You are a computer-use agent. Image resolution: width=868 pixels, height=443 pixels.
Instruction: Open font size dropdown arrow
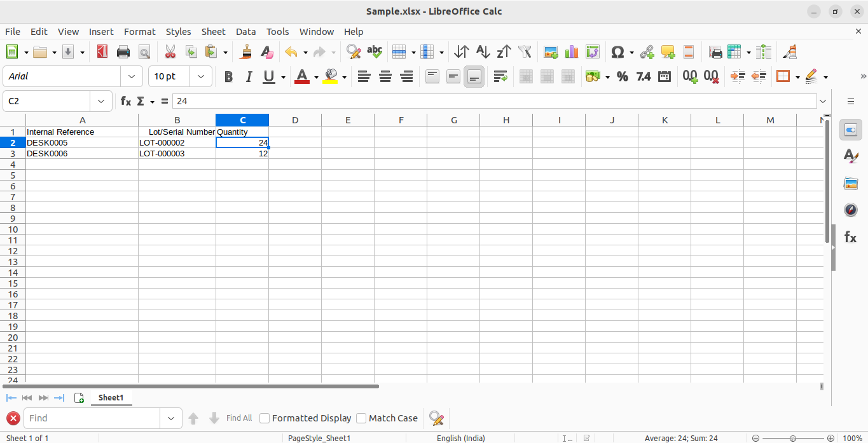pos(201,76)
